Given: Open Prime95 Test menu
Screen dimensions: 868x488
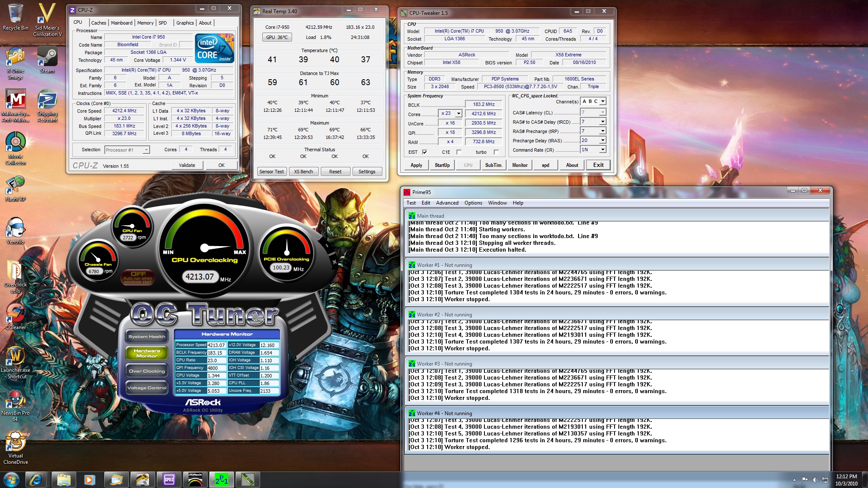Looking at the screenshot, I should [x=411, y=203].
